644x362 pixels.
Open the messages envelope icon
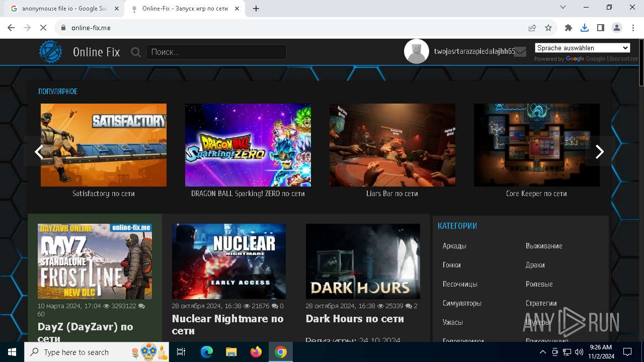coord(520,51)
